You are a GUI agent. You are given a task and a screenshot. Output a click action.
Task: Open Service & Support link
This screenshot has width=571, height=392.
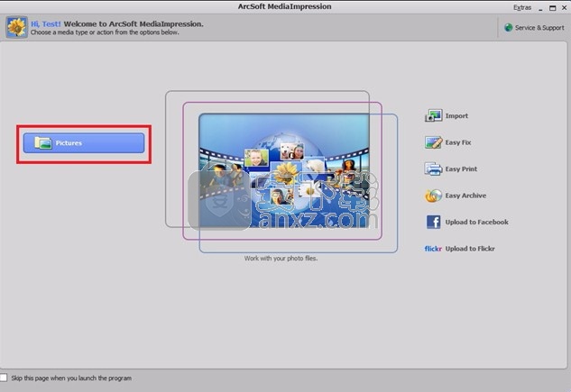click(539, 28)
